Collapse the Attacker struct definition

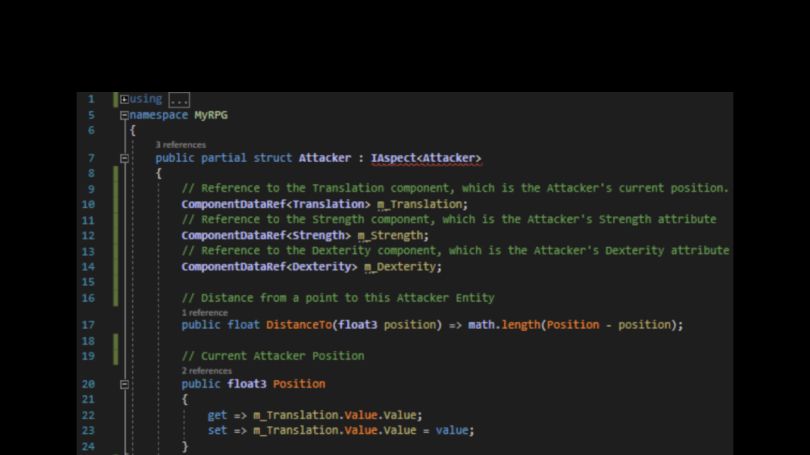(x=124, y=158)
